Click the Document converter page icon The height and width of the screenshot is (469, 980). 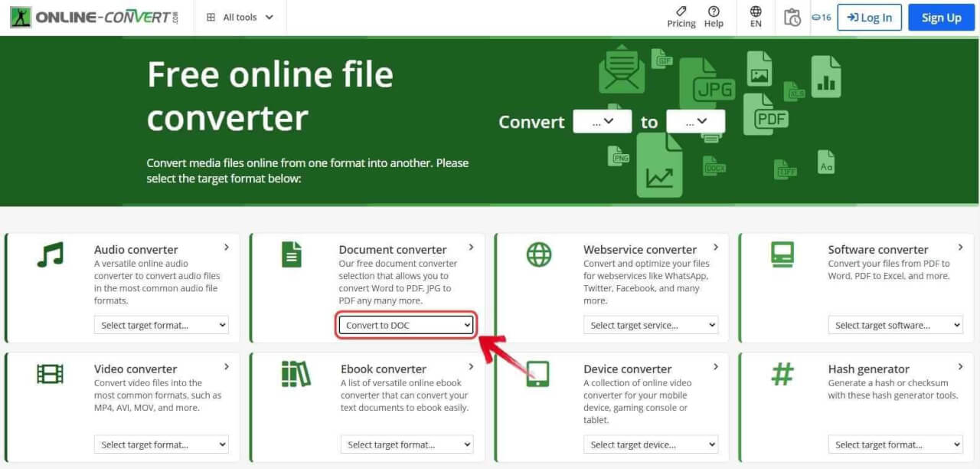pos(292,255)
